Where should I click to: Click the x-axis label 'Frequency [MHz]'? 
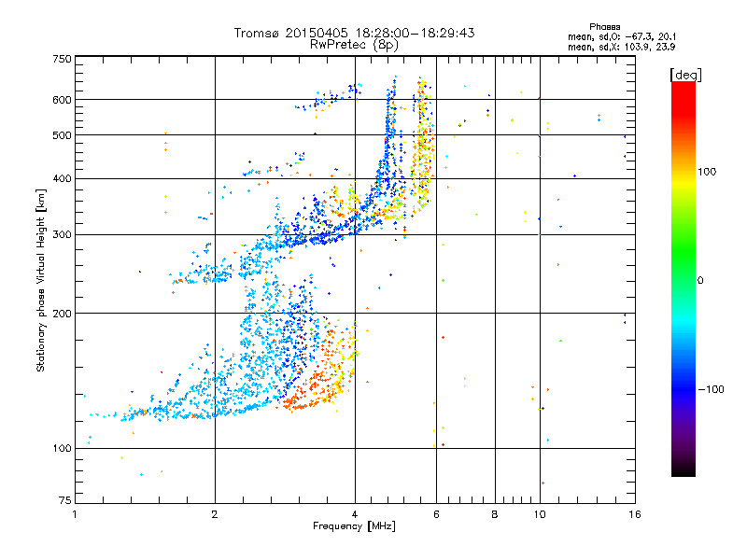354,526
